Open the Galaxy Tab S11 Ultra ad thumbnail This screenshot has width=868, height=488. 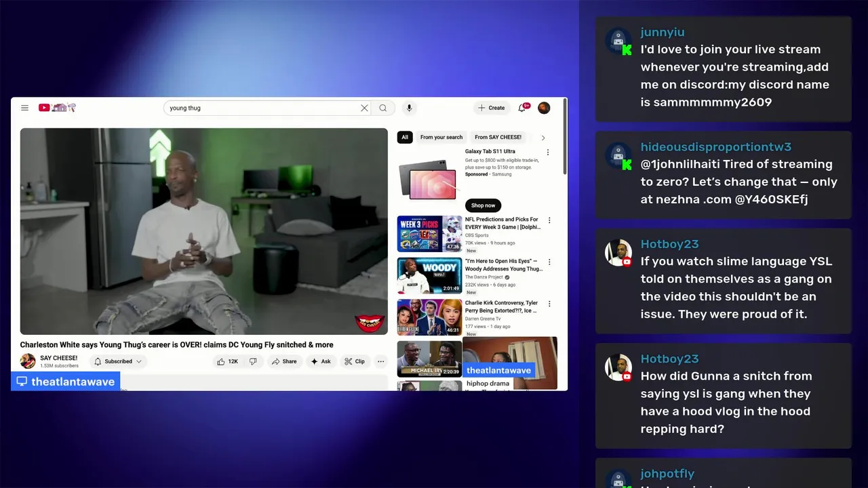[x=429, y=179]
